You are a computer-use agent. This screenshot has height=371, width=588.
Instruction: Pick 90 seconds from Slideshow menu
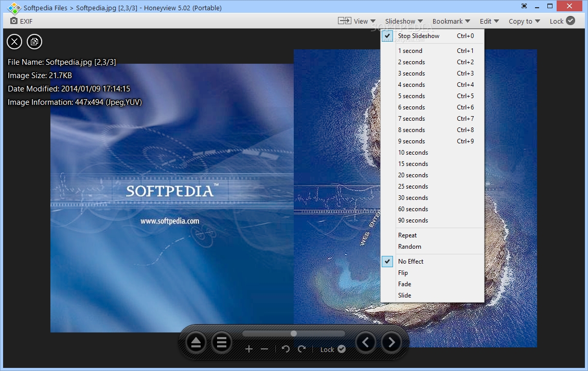coord(432,220)
